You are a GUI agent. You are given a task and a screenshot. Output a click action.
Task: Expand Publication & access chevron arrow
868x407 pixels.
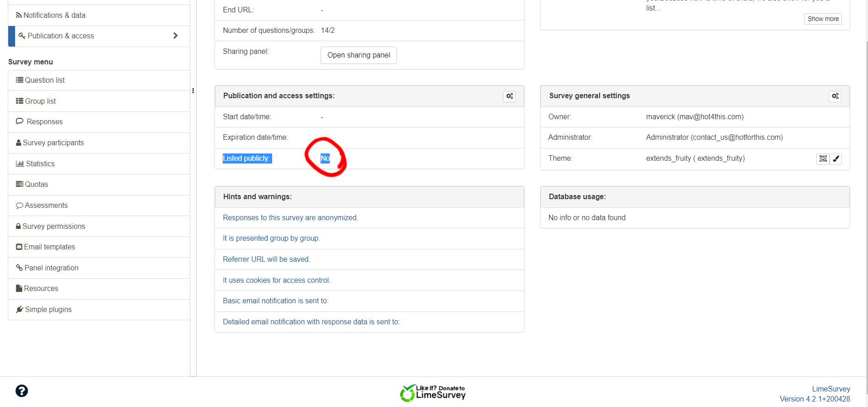(x=175, y=36)
